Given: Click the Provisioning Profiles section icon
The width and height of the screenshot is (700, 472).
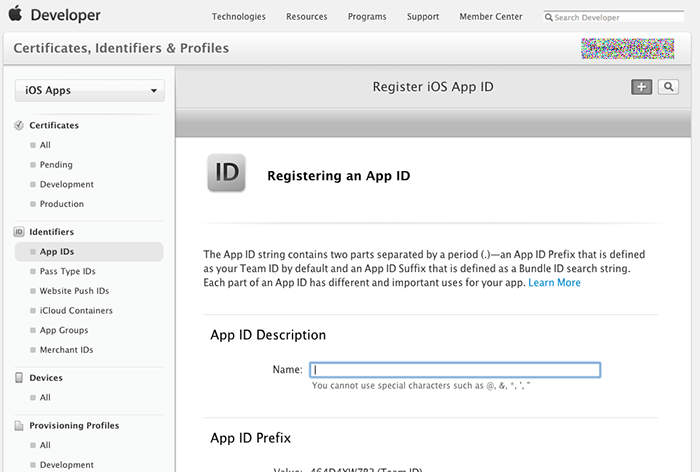Looking at the screenshot, I should pos(20,425).
